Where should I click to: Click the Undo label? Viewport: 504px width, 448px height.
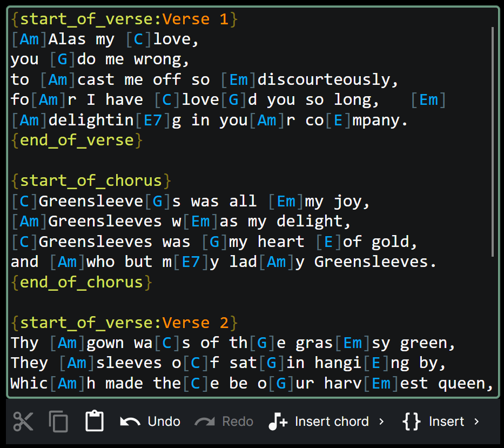tap(164, 422)
